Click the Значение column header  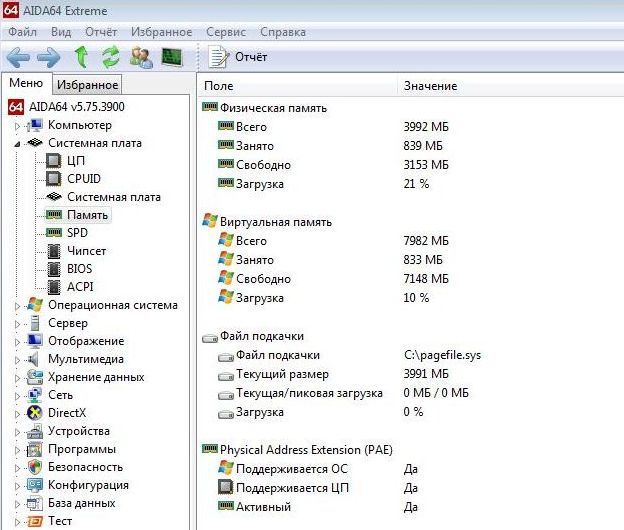coord(431,86)
